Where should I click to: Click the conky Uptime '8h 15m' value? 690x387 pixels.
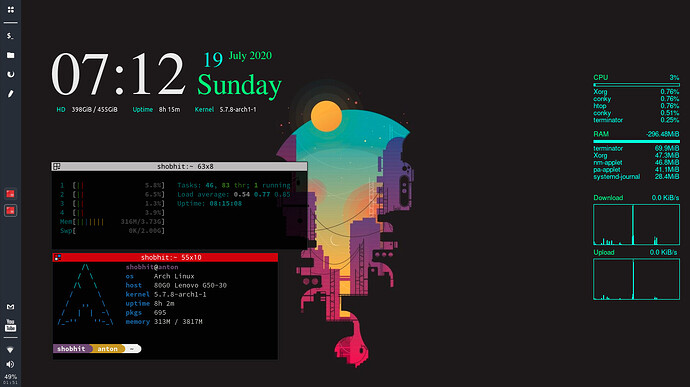[x=169, y=110]
